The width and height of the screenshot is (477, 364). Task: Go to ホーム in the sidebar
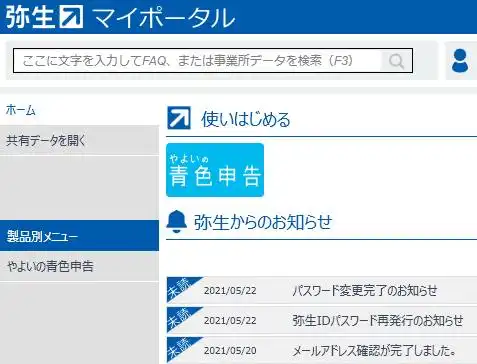point(20,110)
